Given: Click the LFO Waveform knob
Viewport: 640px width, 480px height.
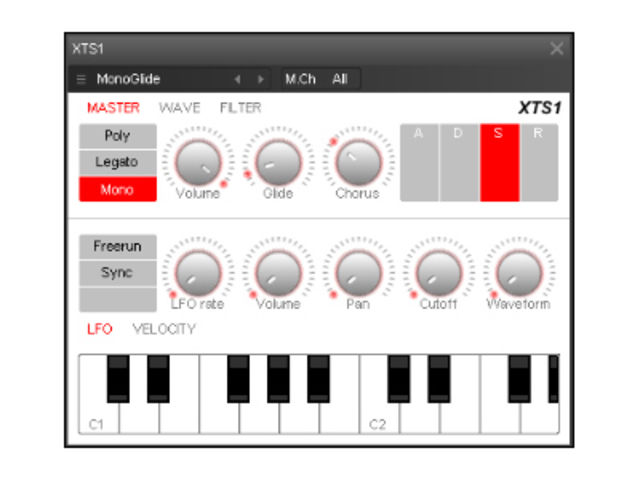Looking at the screenshot, I should pos(519,273).
